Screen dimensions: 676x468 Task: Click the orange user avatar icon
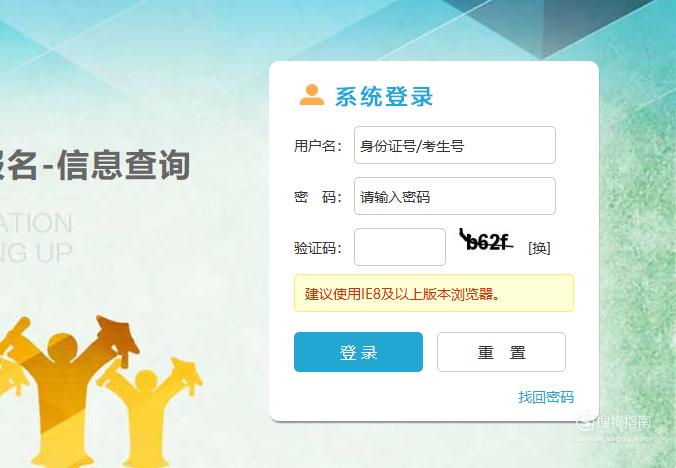(312, 95)
